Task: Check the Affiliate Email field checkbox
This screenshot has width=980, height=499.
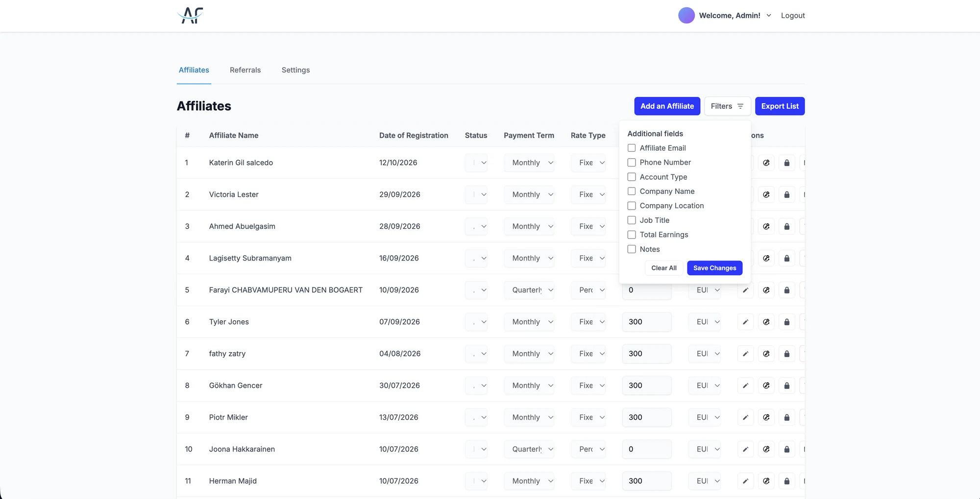Action: click(x=632, y=148)
